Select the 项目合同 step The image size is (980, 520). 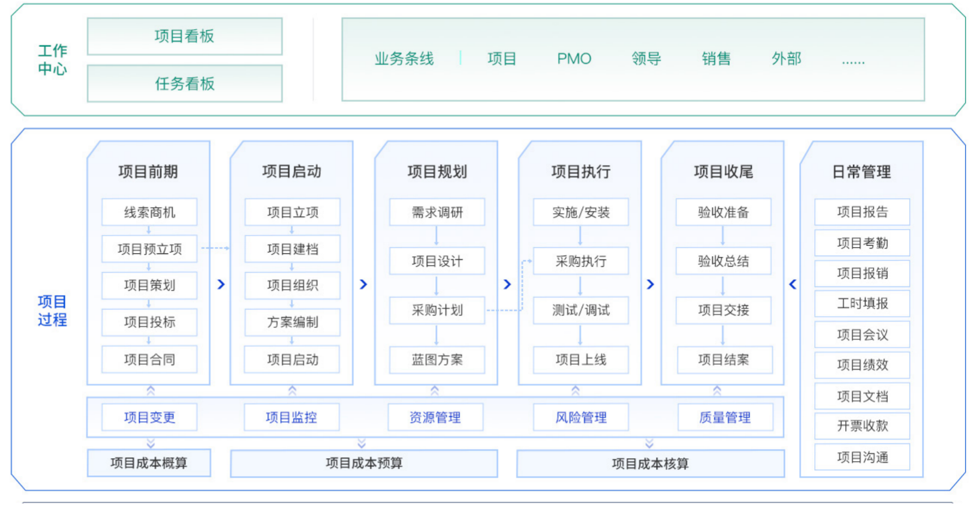pyautogui.click(x=150, y=360)
